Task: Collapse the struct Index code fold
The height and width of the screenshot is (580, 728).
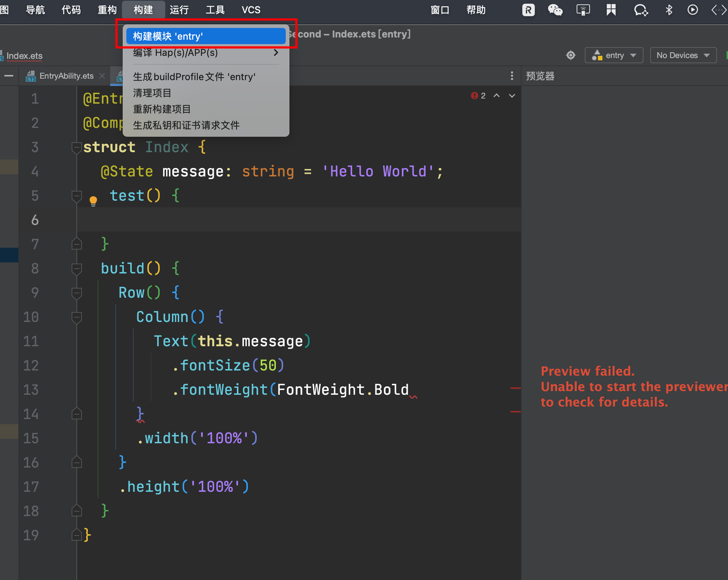Action: [x=76, y=147]
